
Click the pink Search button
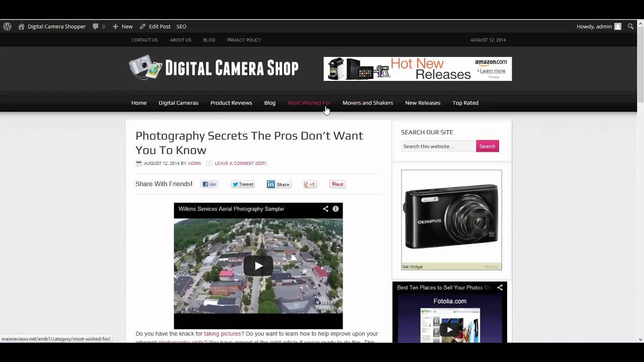[487, 146]
